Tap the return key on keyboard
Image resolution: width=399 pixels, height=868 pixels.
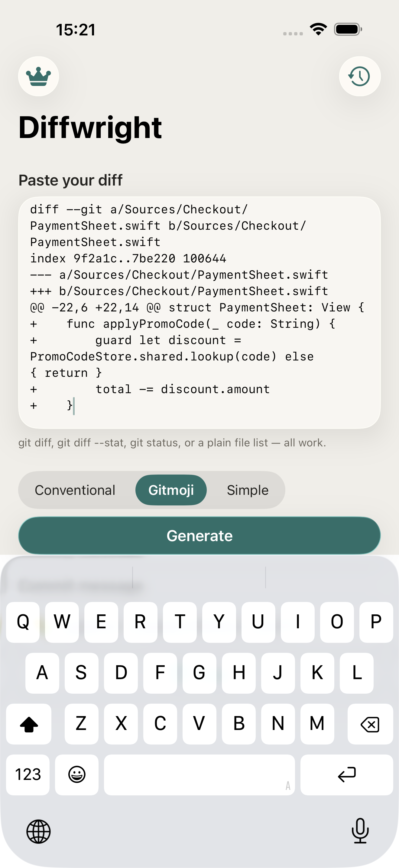click(346, 775)
